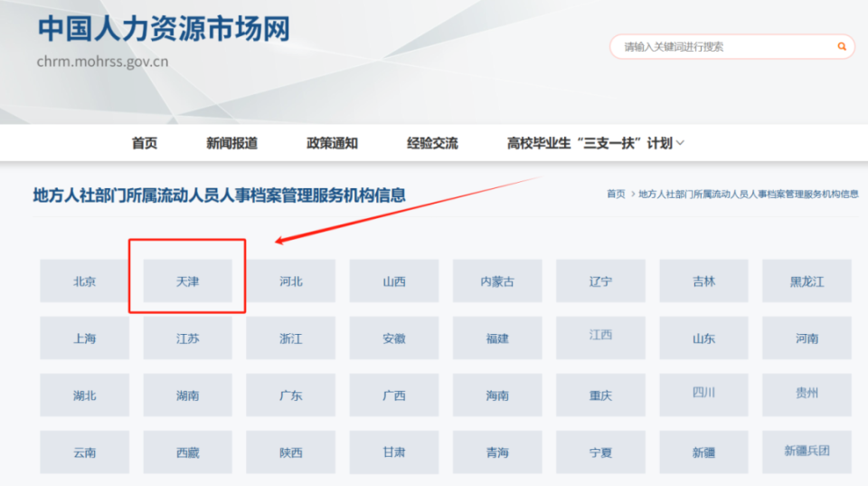Select the 辽宁 region button
868x486 pixels.
point(600,281)
